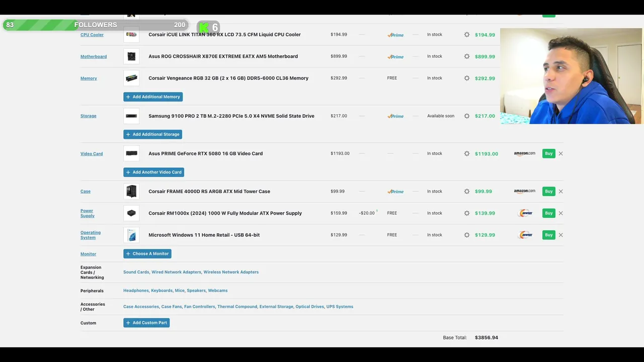This screenshot has height=362, width=644.
Task: Open the Monitor category link
Action: (x=88, y=254)
